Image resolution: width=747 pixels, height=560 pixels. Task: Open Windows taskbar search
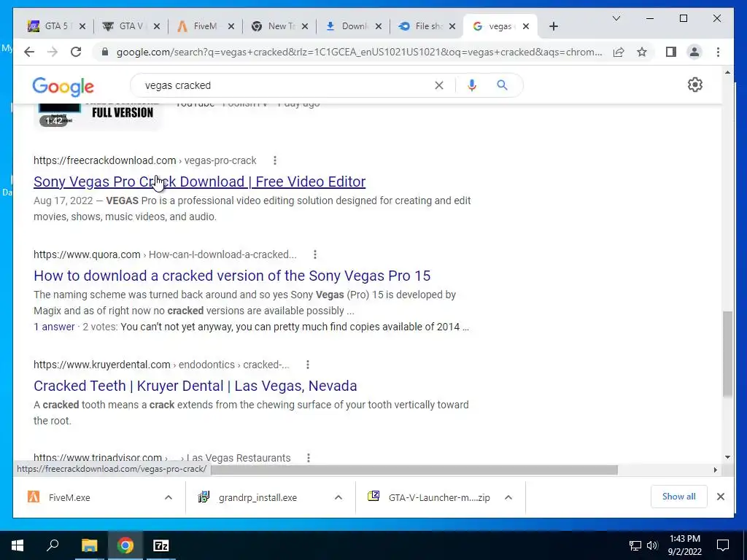(x=53, y=545)
